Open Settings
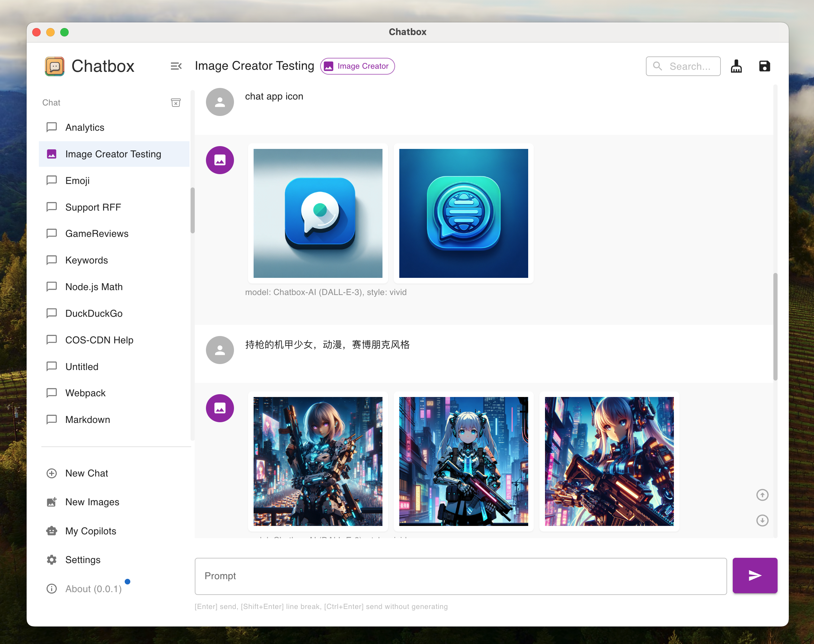This screenshot has width=814, height=644. [x=114, y=560]
